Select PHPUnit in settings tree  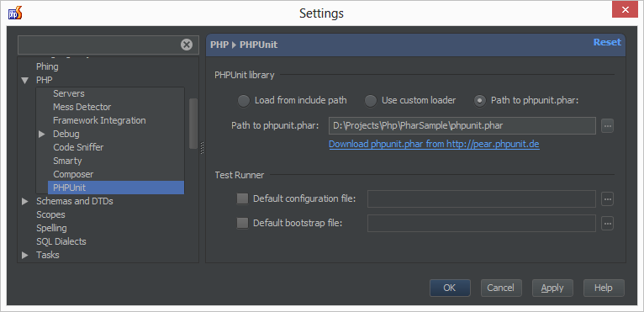click(116, 188)
